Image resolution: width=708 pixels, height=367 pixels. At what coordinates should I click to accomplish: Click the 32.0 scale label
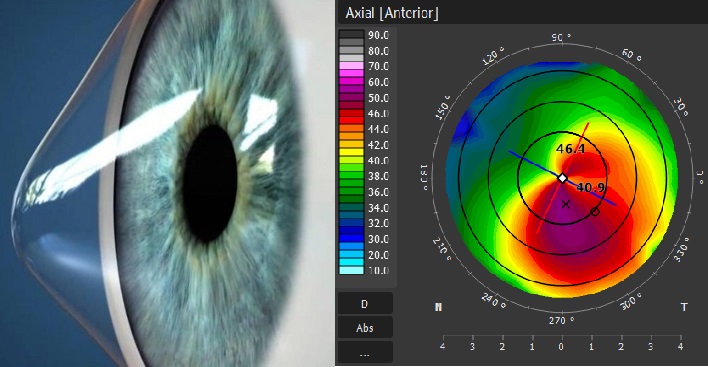point(378,223)
